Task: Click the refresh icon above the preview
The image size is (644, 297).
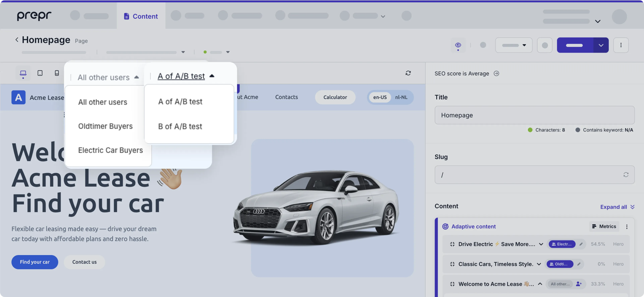Action: pyautogui.click(x=408, y=73)
